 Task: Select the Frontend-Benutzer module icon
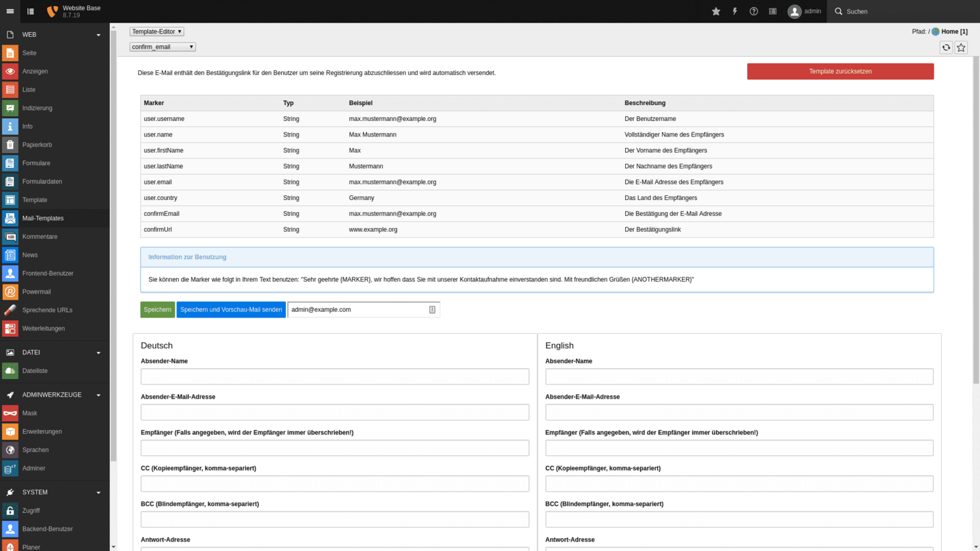tap(10, 273)
